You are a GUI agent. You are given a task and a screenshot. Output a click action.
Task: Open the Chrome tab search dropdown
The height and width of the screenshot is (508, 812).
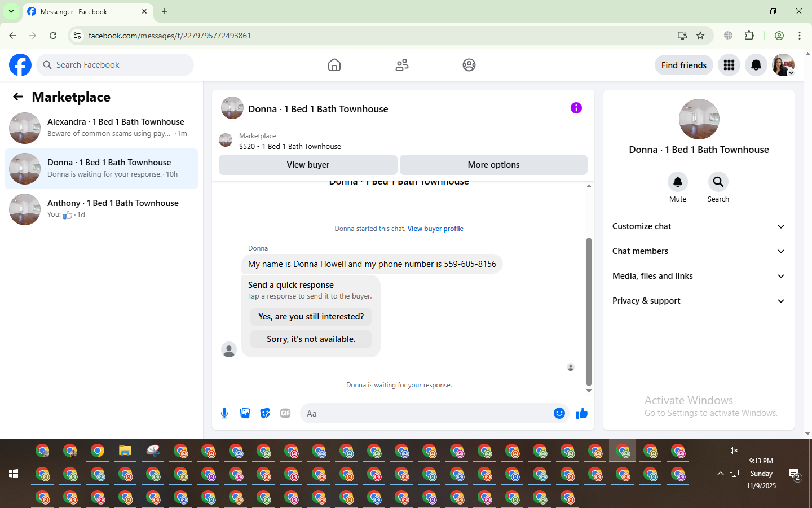coord(11,11)
